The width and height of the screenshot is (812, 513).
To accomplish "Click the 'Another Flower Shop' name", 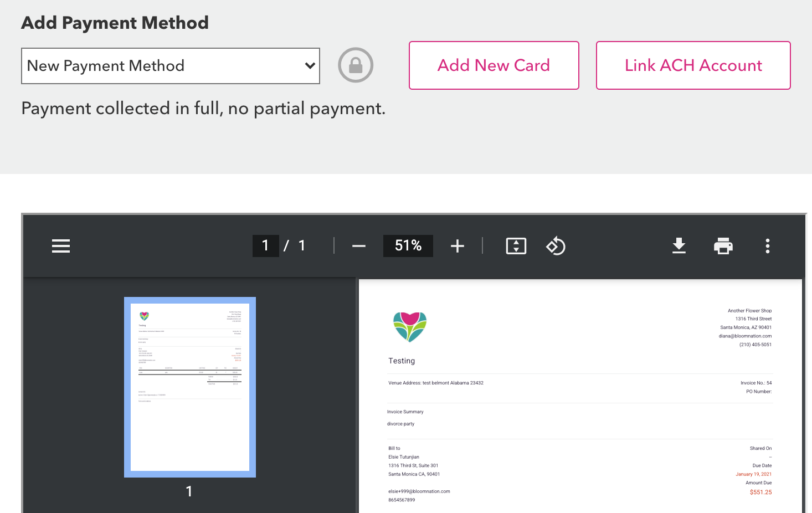I will point(749,311).
